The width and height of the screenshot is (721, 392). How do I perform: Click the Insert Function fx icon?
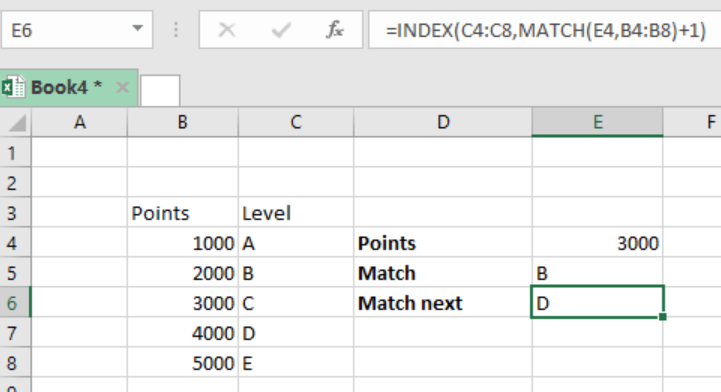pos(335,30)
